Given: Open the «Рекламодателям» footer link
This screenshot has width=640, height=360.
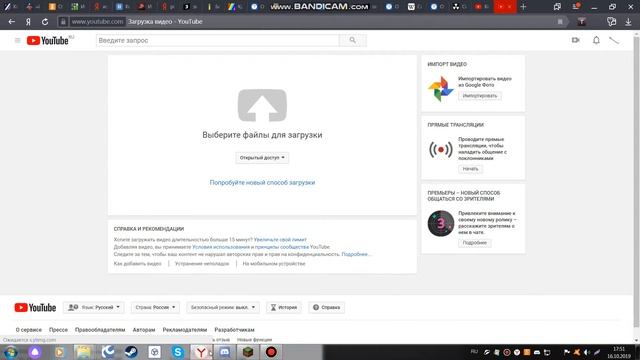Looking at the screenshot, I should coord(185,330).
